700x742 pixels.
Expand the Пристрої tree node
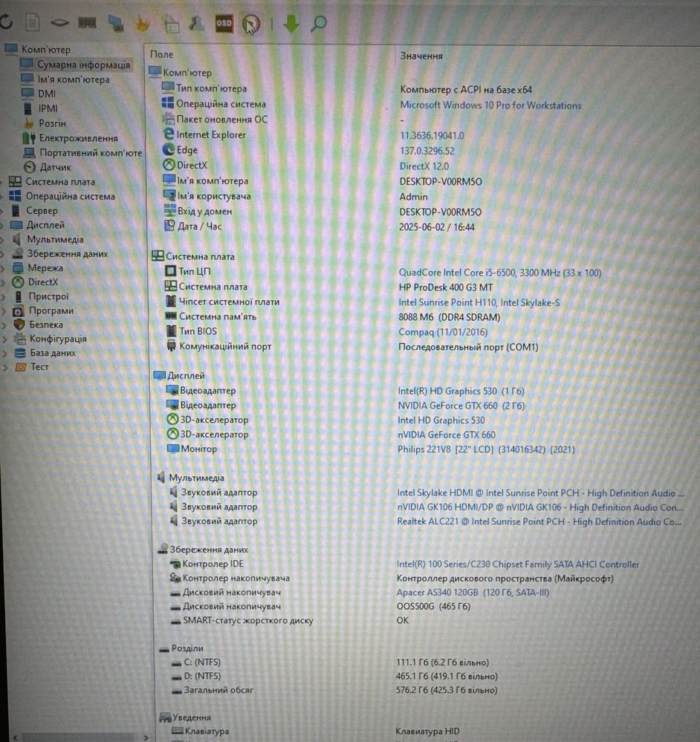pos(3,297)
